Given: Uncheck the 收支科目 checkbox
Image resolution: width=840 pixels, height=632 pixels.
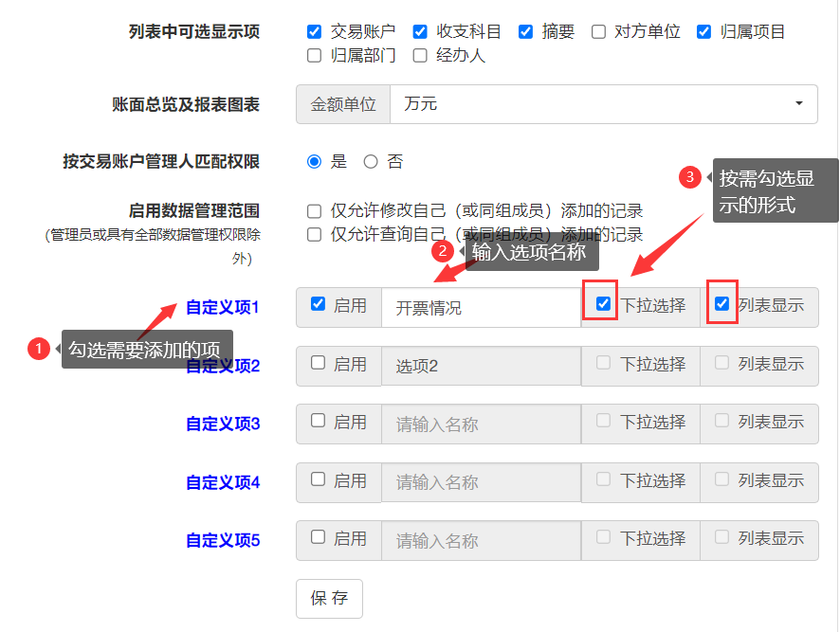Looking at the screenshot, I should click(420, 32).
